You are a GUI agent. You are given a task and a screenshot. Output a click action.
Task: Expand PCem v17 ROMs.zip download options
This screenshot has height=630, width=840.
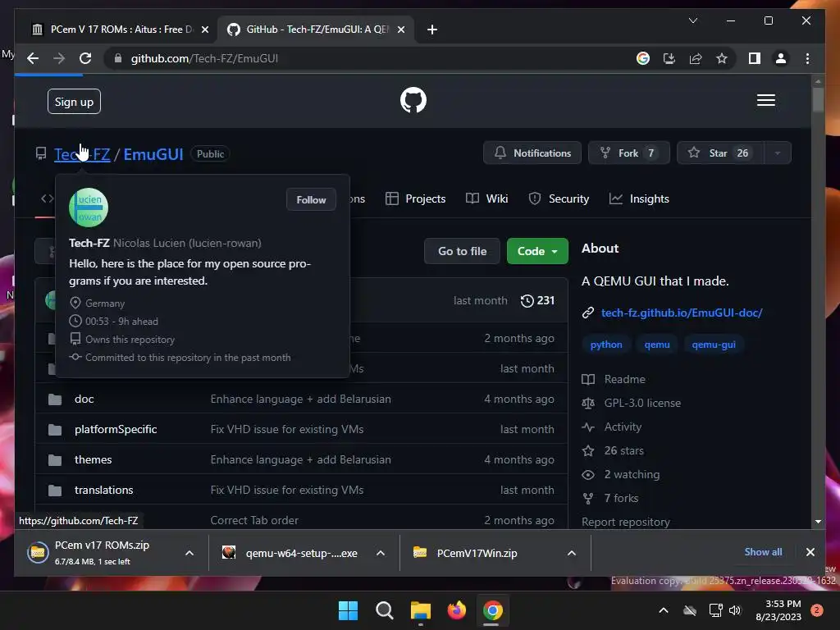click(189, 553)
